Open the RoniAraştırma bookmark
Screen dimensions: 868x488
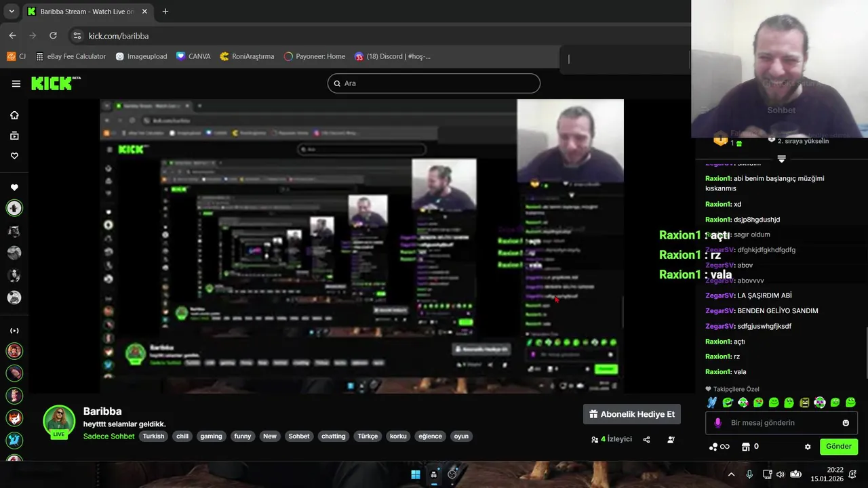(247, 56)
